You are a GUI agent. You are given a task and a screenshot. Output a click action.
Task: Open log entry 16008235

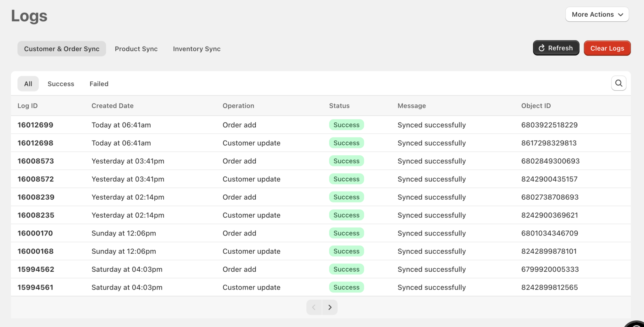36,215
